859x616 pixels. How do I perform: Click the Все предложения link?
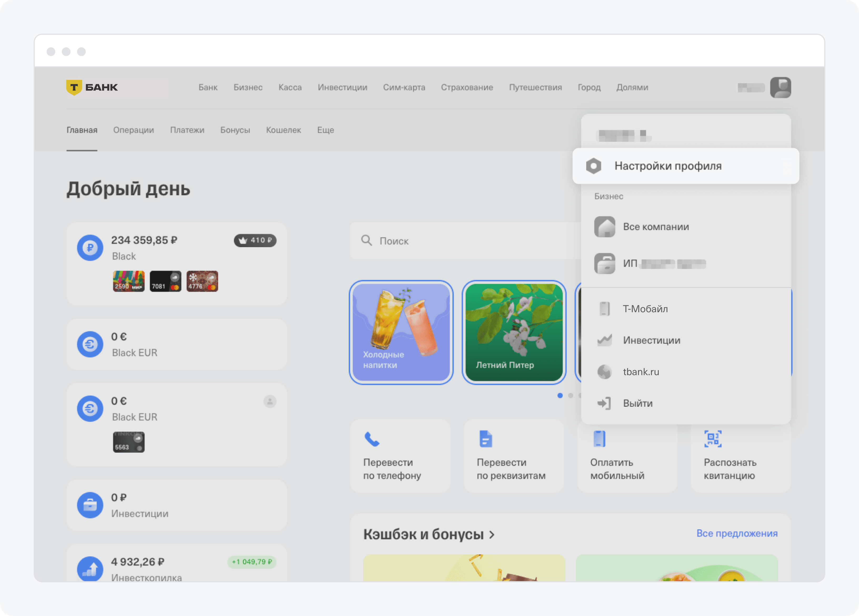click(x=737, y=533)
